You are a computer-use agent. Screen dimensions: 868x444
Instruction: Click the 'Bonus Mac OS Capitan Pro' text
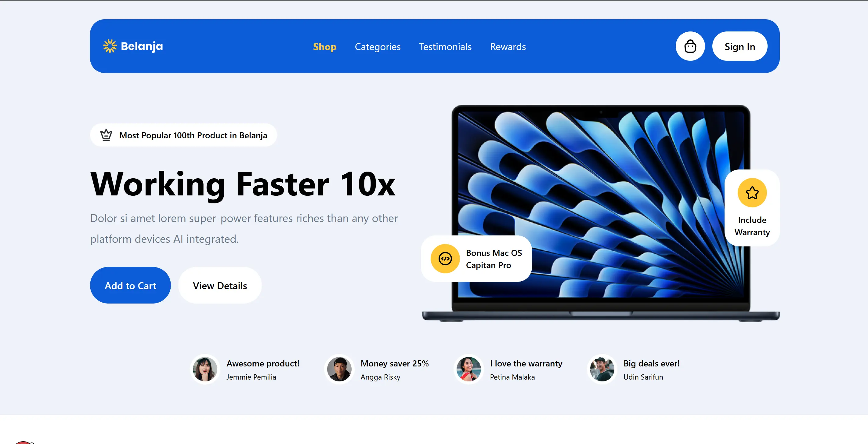pos(494,259)
